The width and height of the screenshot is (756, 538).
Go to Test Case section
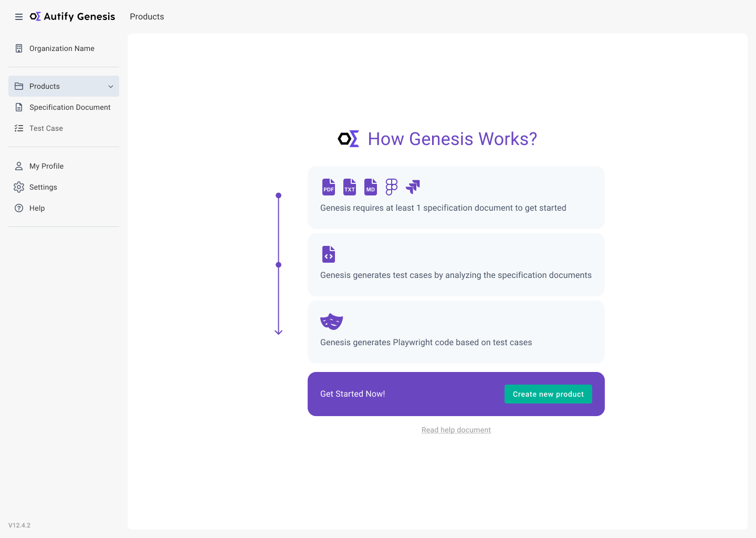click(x=64, y=128)
